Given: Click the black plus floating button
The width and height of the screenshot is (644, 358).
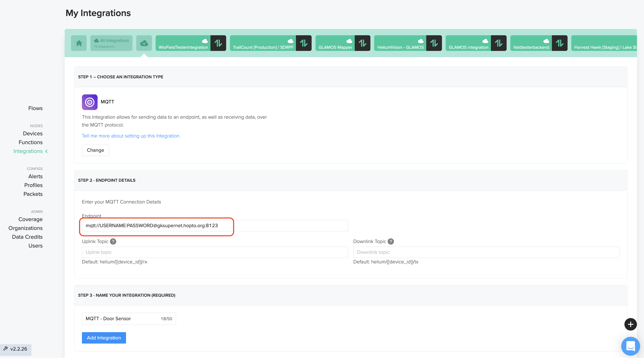Looking at the screenshot, I should click(630, 324).
